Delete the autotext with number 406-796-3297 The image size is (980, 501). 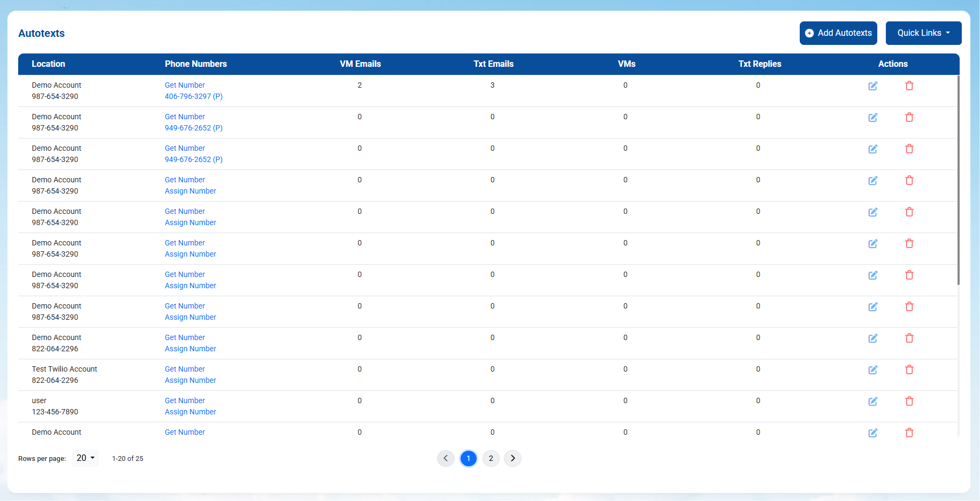[909, 86]
